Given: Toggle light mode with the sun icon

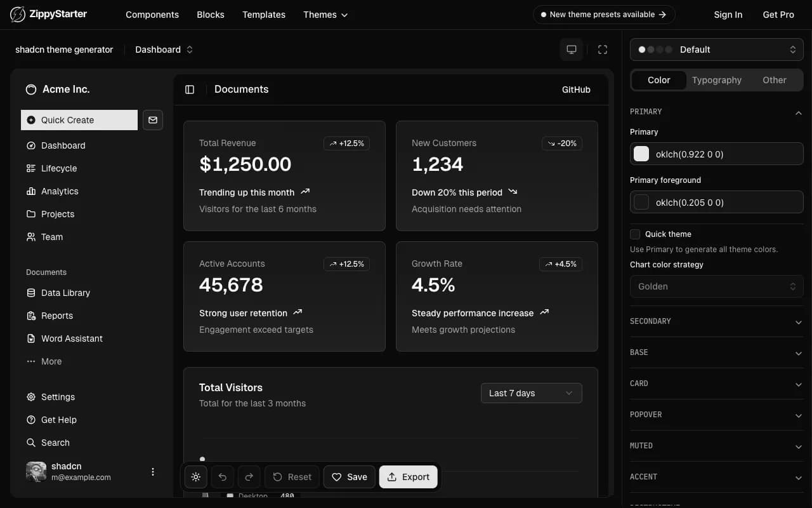Looking at the screenshot, I should pos(195,477).
